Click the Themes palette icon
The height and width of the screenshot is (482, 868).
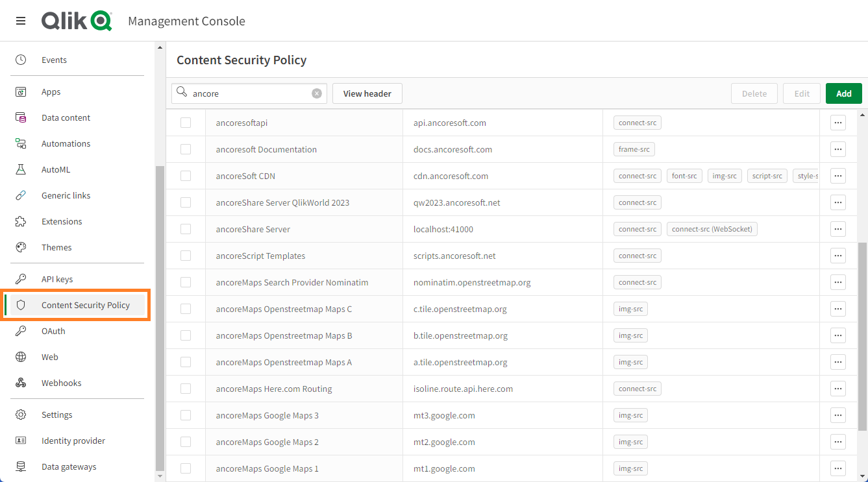tap(21, 247)
